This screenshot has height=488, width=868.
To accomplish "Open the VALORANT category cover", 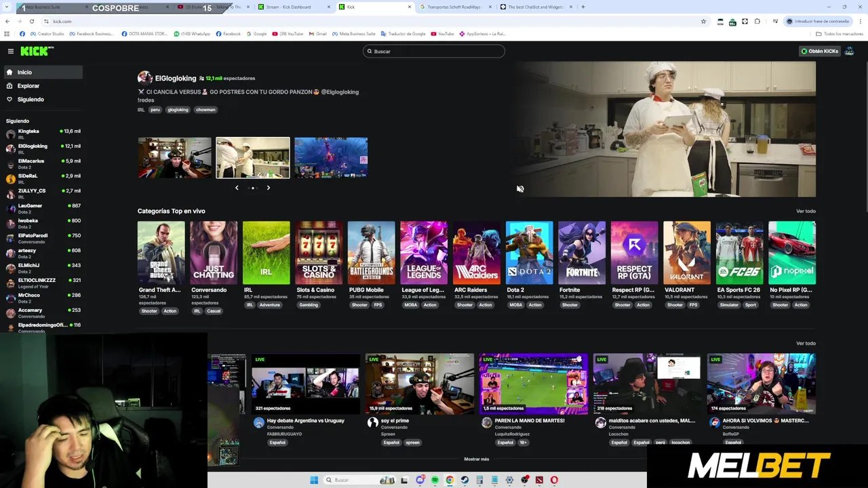I will coord(686,253).
